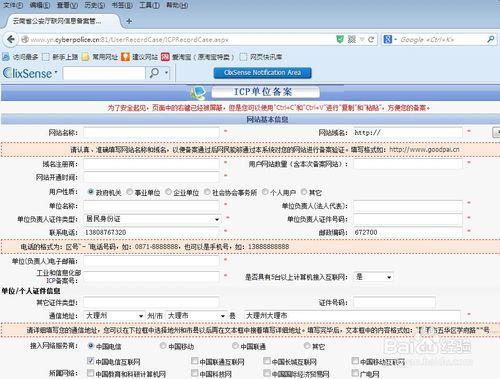Reload page with refresh icon
The width and height of the screenshot is (500, 379).
point(371,39)
